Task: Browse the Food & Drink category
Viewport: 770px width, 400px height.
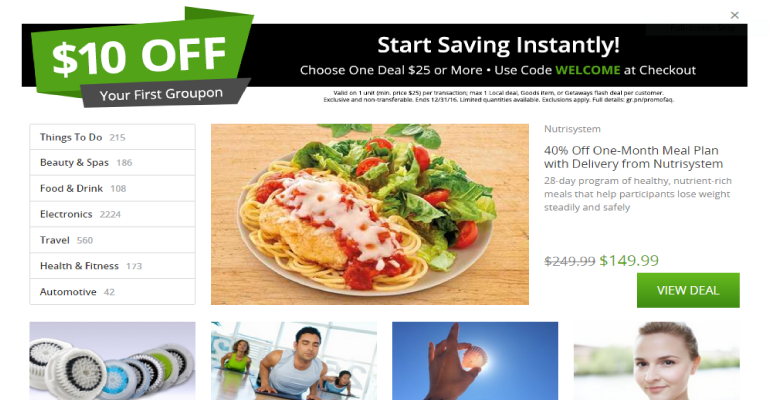Action: tap(112, 188)
